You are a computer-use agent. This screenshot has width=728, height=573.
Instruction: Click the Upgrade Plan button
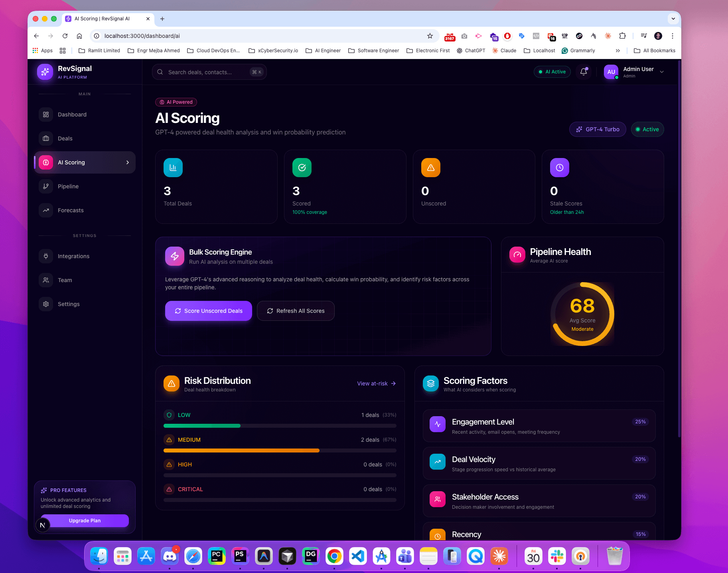84,520
